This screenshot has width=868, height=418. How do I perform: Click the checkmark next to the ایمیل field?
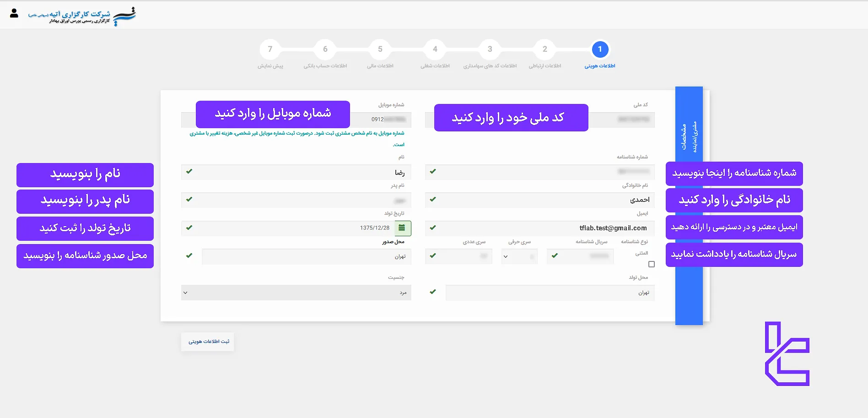point(433,228)
